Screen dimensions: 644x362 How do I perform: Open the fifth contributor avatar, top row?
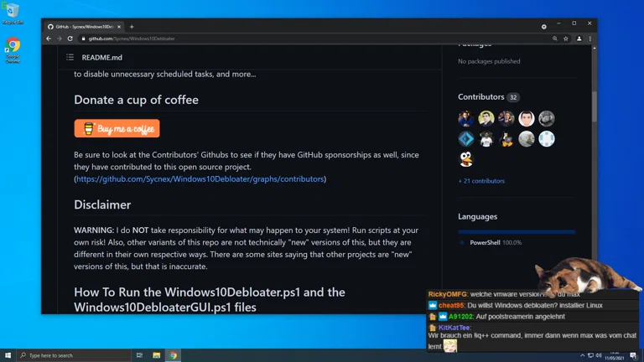click(546, 118)
